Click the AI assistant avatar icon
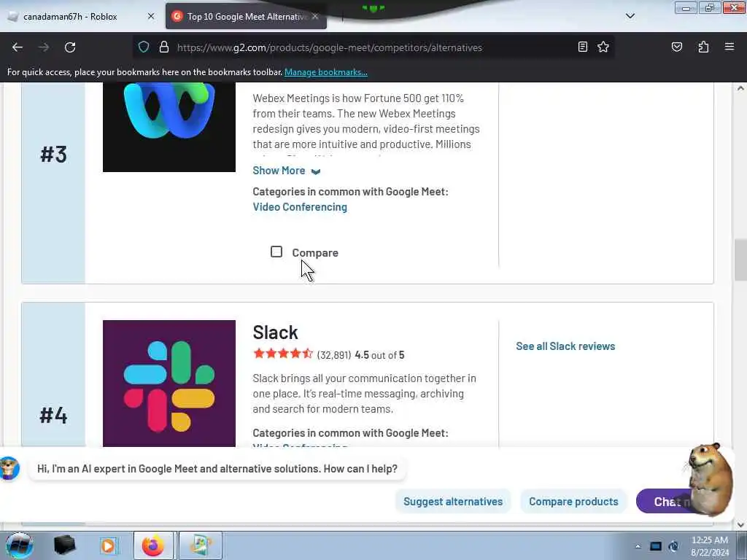Viewport: 747px width, 560px height. point(9,468)
